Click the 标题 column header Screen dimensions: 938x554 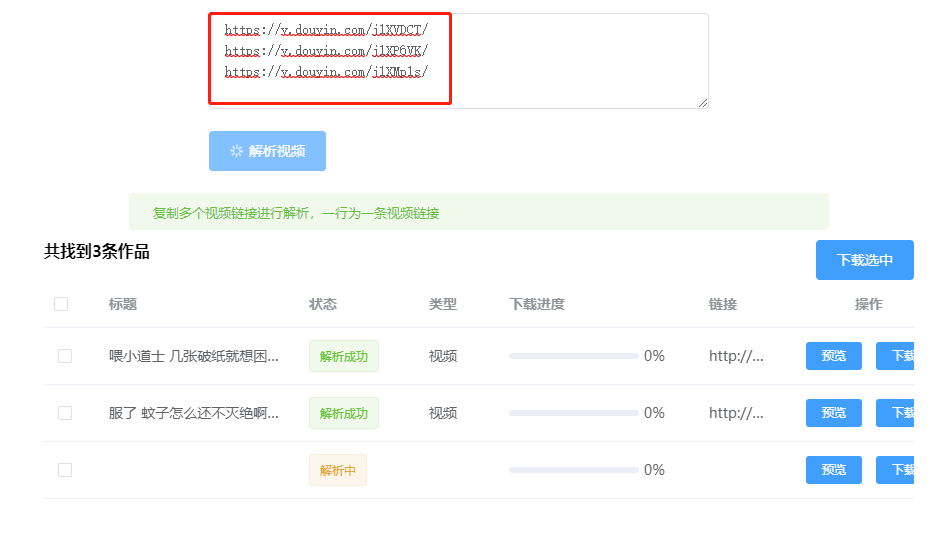(123, 304)
